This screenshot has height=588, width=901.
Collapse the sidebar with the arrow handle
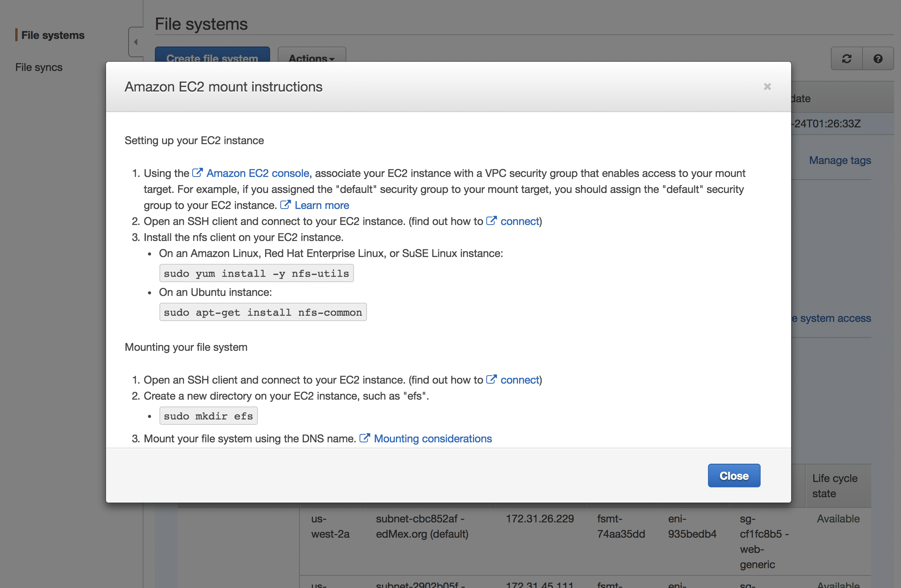[135, 42]
